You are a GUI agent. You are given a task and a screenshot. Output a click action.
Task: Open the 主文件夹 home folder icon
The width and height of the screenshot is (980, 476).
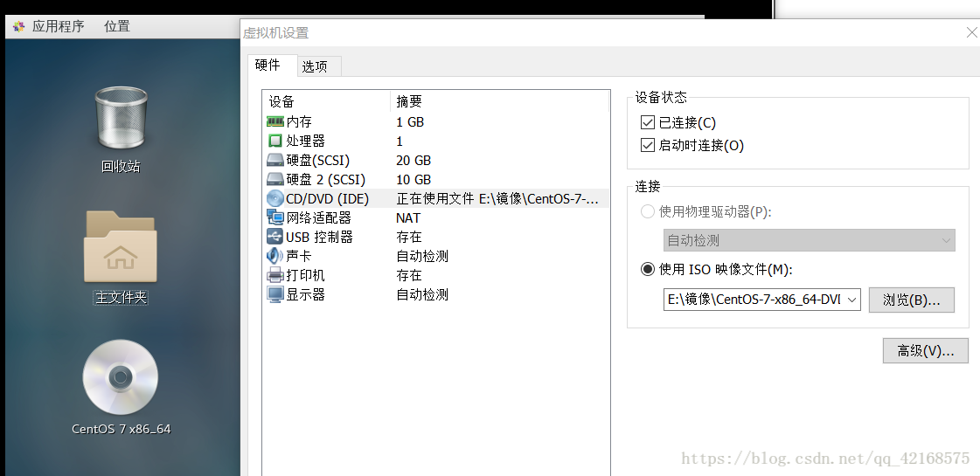coord(120,247)
